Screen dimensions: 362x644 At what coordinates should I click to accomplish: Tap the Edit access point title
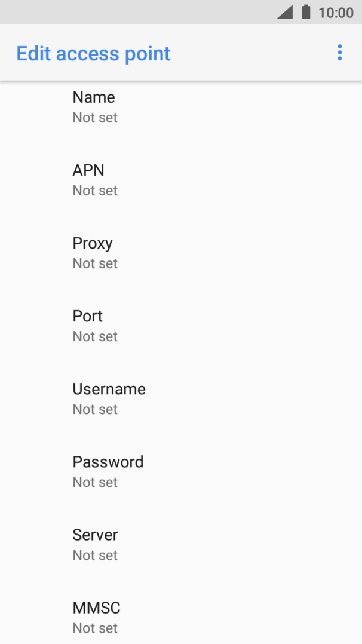(93, 53)
